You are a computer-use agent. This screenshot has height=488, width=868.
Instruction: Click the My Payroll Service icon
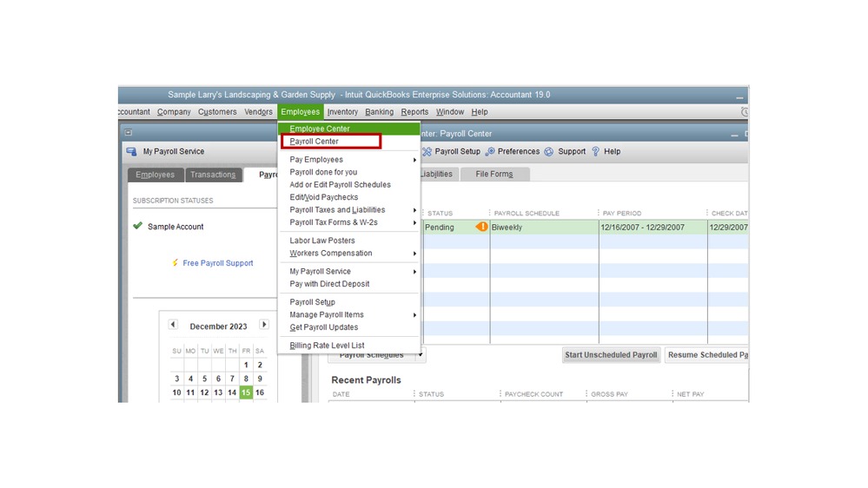click(x=132, y=152)
